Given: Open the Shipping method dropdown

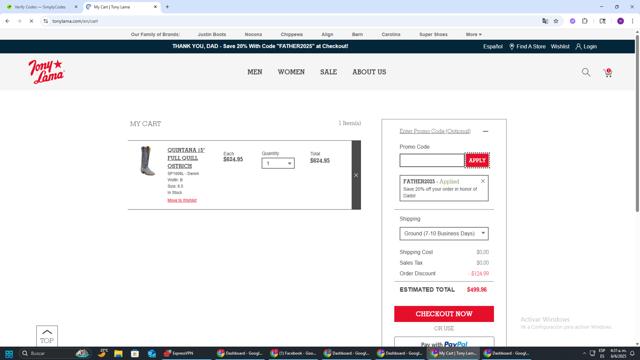Looking at the screenshot, I should pyautogui.click(x=444, y=233).
